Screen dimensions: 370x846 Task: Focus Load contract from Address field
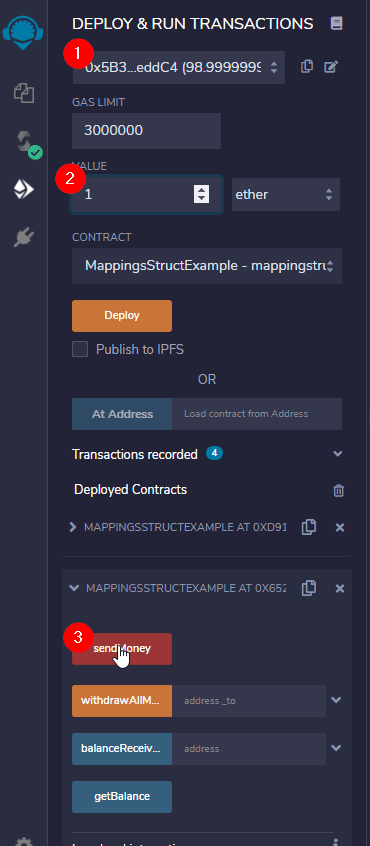[x=257, y=414]
